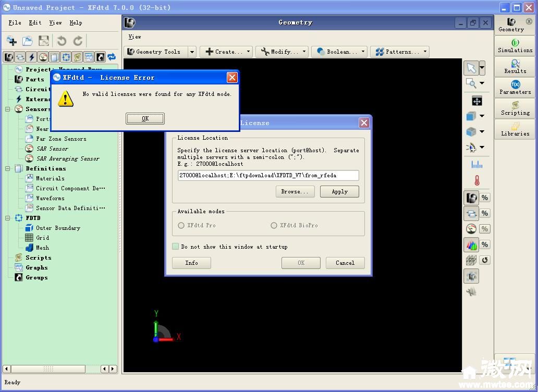Open the Modify dropdown menu
The width and height of the screenshot is (538, 392).
[x=282, y=52]
